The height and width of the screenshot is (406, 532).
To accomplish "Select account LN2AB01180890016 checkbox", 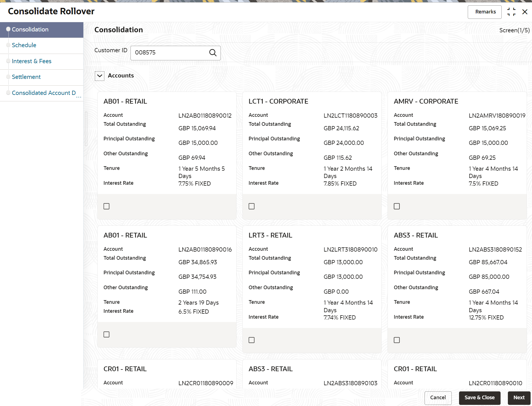I will tap(107, 334).
